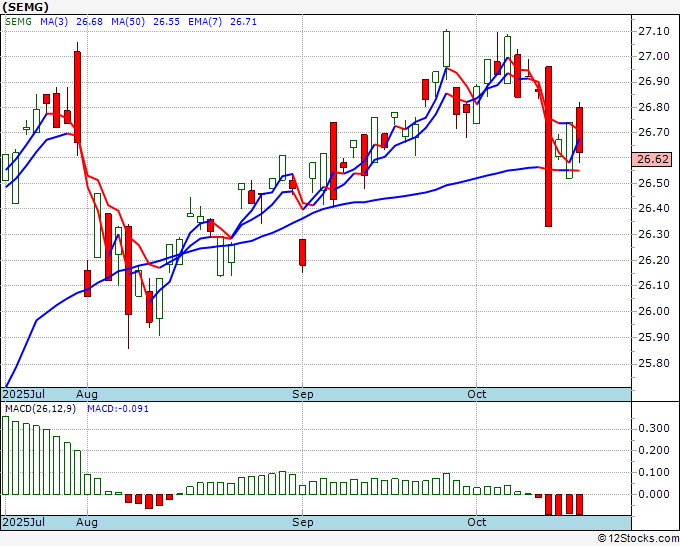Click the Aug marker on the price timeline
Screen dimensions: 680x546
coord(87,394)
